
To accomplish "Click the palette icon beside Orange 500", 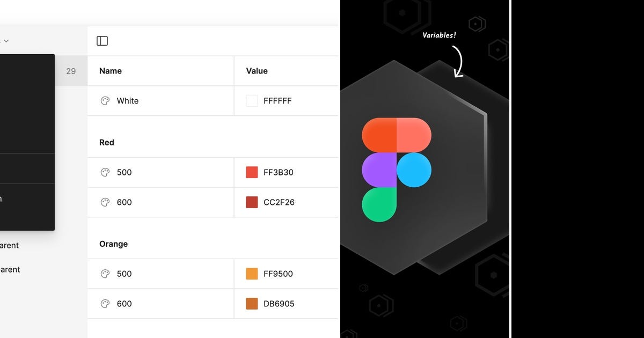I will 105,274.
